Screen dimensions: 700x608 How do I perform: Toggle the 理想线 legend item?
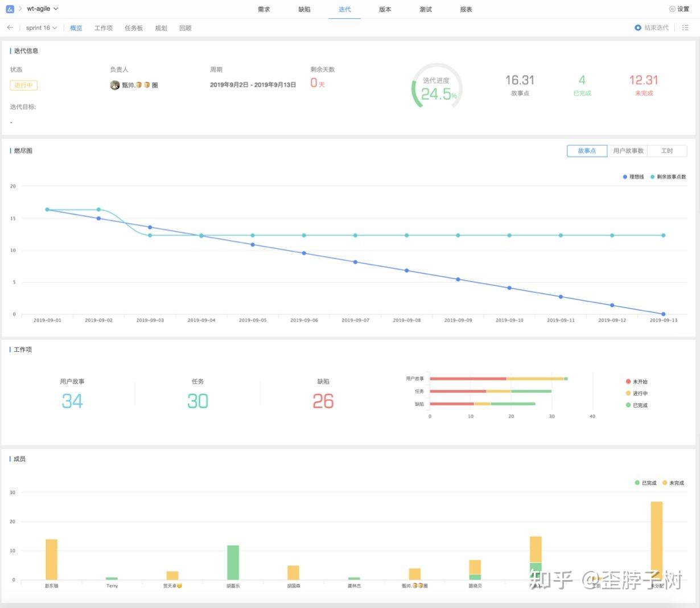point(633,177)
